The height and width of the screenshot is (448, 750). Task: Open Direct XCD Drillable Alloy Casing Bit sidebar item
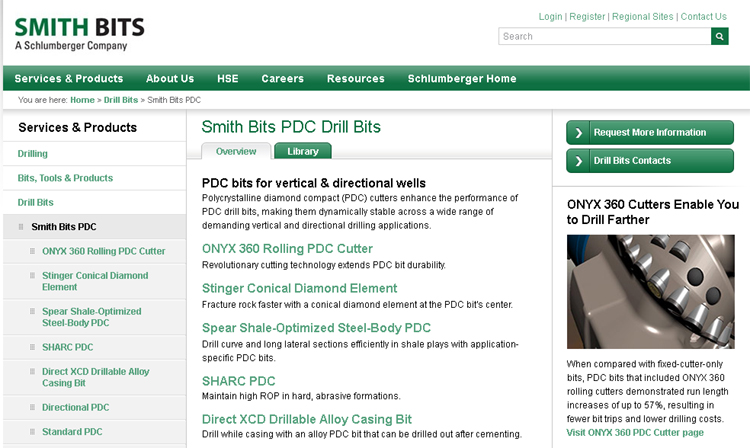(95, 377)
